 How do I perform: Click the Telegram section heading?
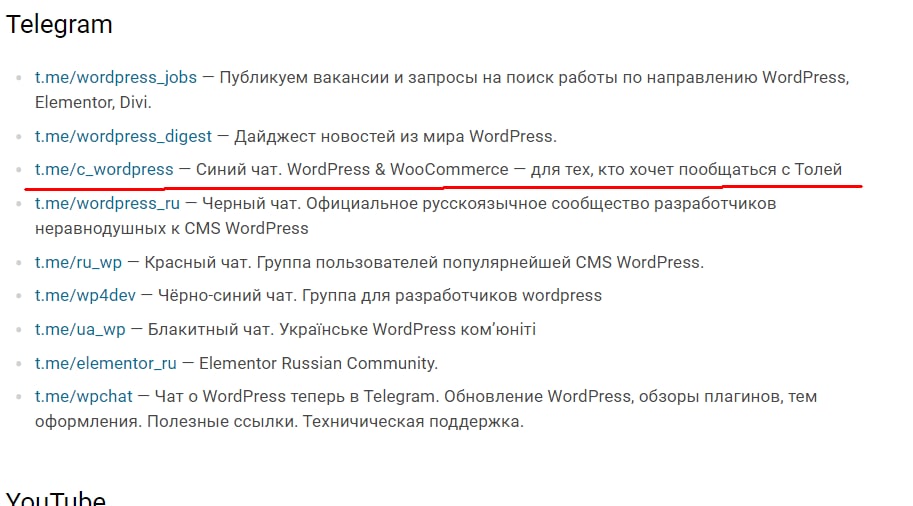click(x=59, y=25)
